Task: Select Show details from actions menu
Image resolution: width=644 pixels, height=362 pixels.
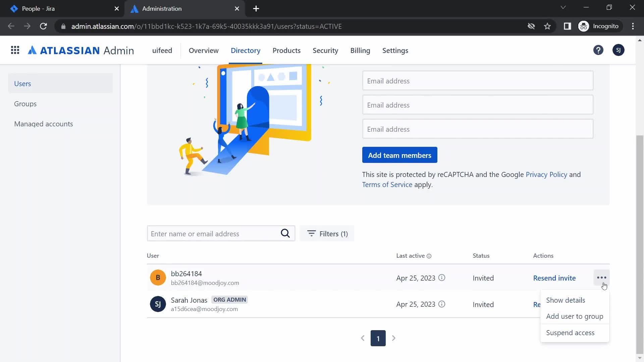Action: (566, 300)
